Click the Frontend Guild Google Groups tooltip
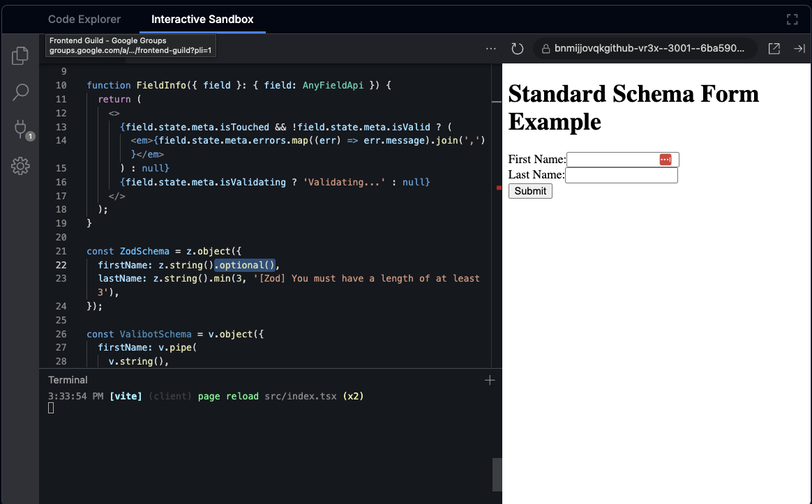812x504 pixels. pyautogui.click(x=130, y=45)
